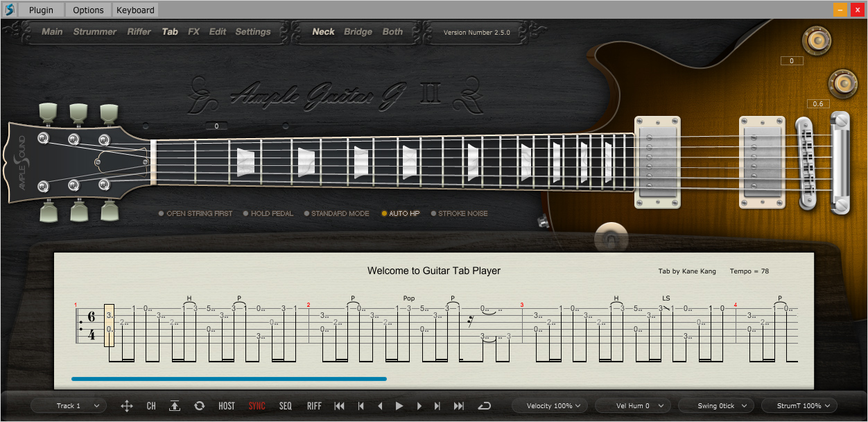Click red measure number 2 in tab
Image resolution: width=868 pixels, height=422 pixels.
tap(309, 305)
